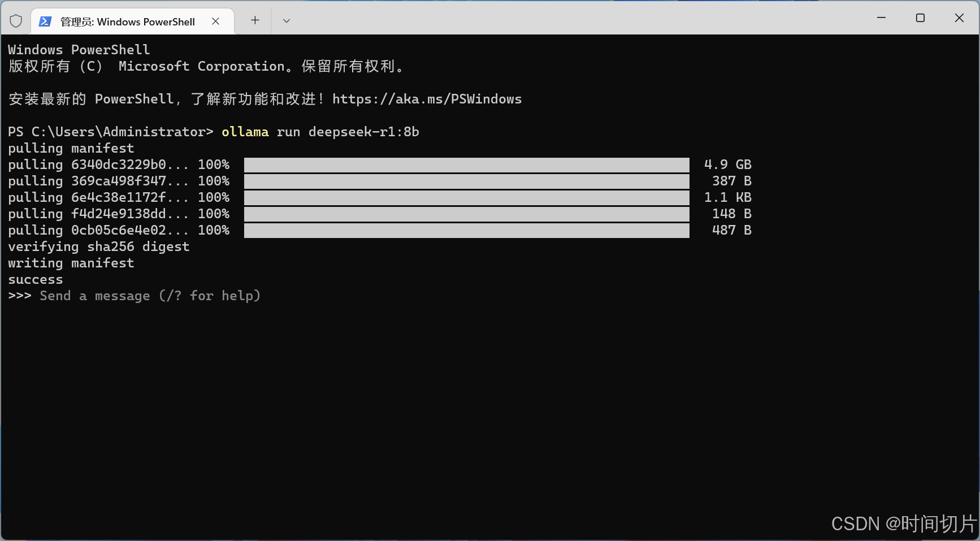Click the 'success' status line
Screen dimensions: 980x541
click(x=36, y=279)
